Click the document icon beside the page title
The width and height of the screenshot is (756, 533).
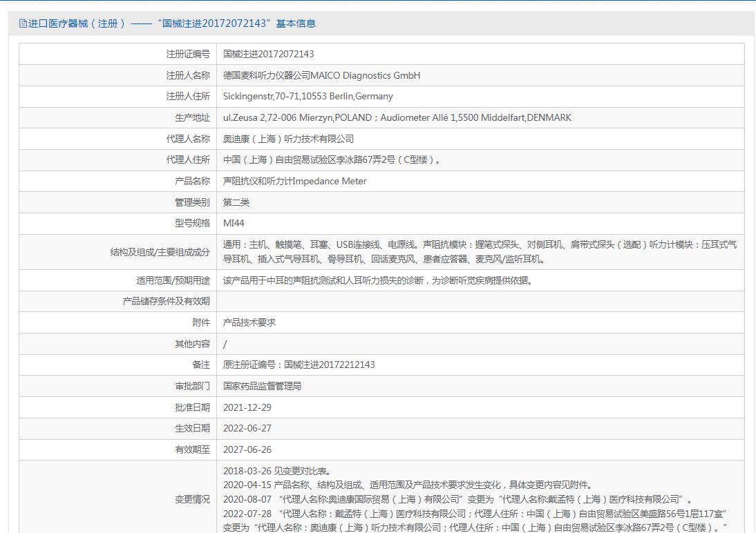point(23,23)
